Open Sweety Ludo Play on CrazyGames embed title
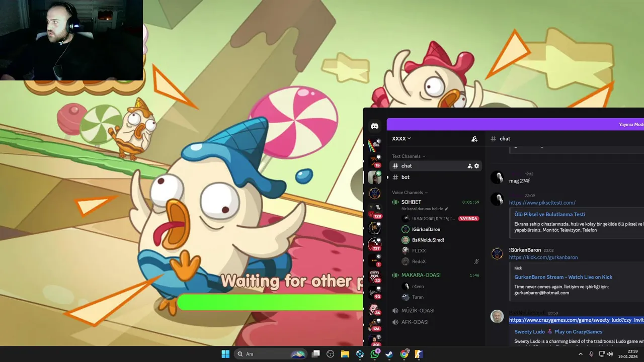Viewport: 644px width, 362px height. coord(558,332)
